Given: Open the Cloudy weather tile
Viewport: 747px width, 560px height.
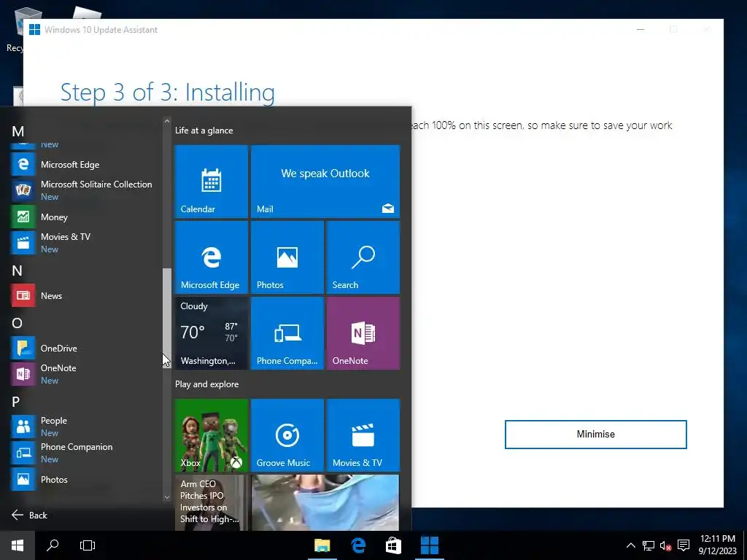Looking at the screenshot, I should point(212,333).
